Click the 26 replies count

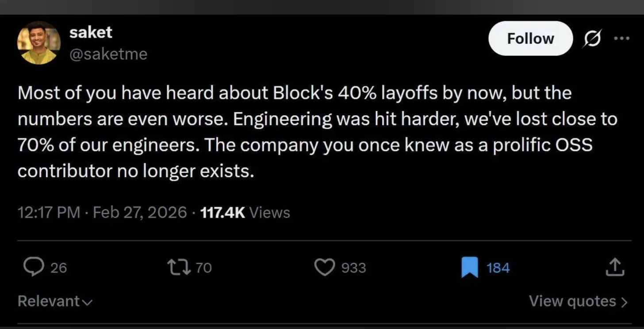click(58, 268)
